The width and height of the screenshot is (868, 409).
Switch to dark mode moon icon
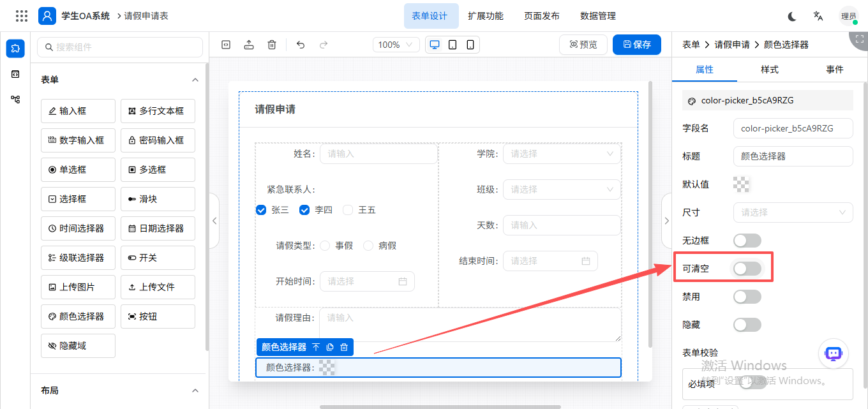pyautogui.click(x=792, y=16)
